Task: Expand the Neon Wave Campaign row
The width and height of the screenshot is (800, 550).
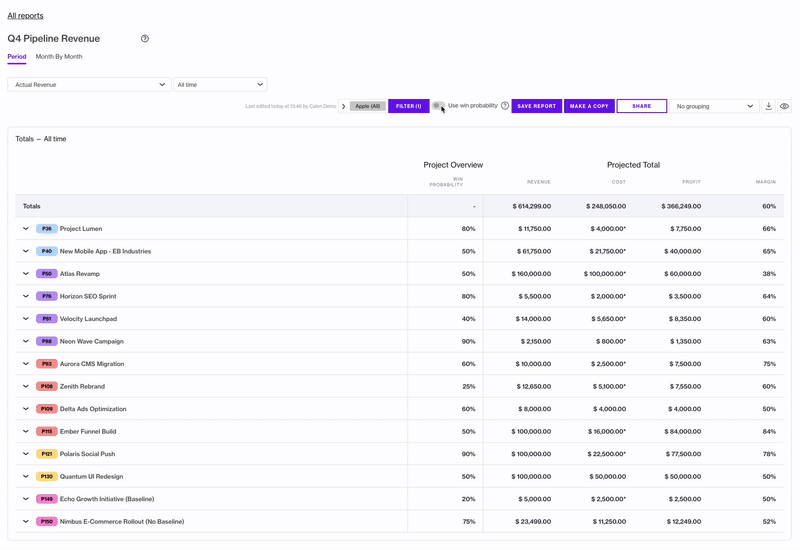Action: point(26,341)
